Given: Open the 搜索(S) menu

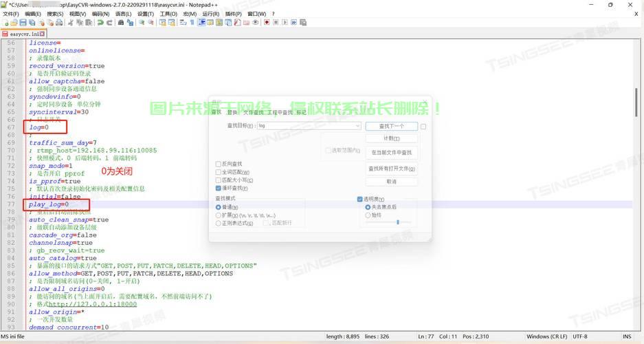Looking at the screenshot, I should tap(55, 14).
